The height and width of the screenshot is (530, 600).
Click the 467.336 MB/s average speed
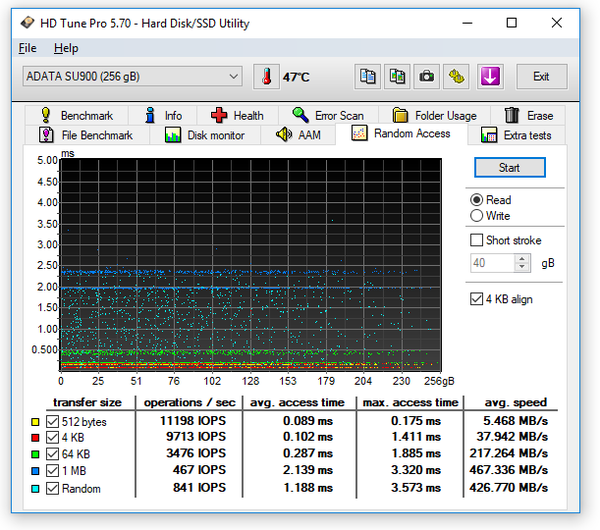(x=509, y=470)
